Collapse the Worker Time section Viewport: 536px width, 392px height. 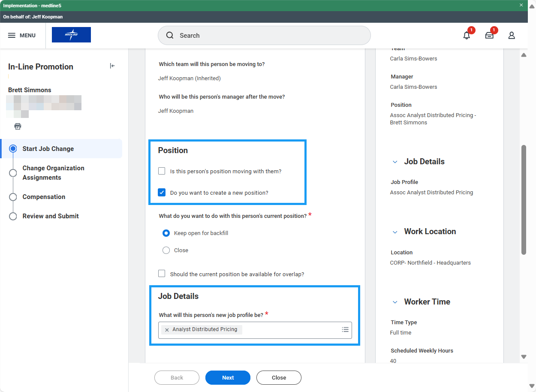(395, 302)
